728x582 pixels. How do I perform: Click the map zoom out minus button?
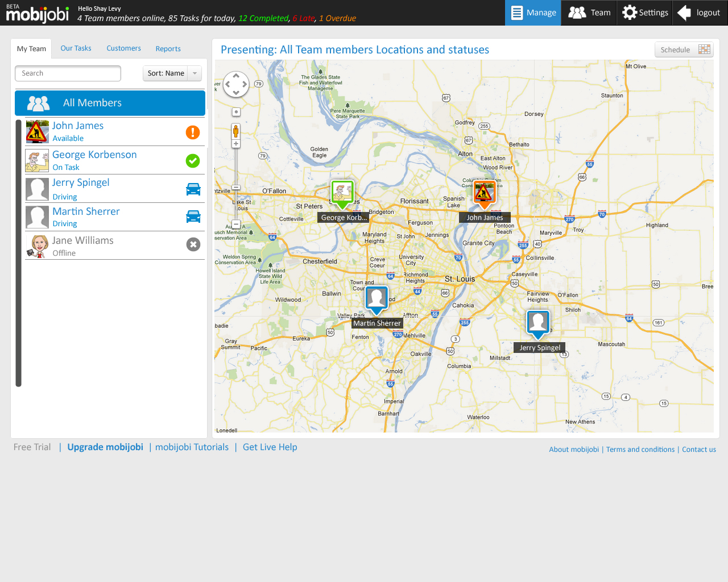click(x=236, y=225)
